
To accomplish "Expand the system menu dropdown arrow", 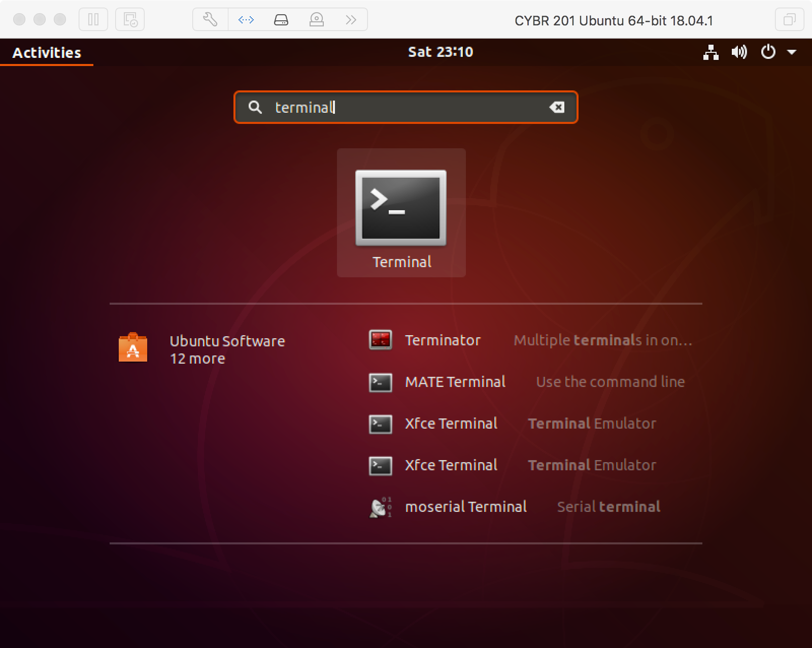I will coord(791,52).
